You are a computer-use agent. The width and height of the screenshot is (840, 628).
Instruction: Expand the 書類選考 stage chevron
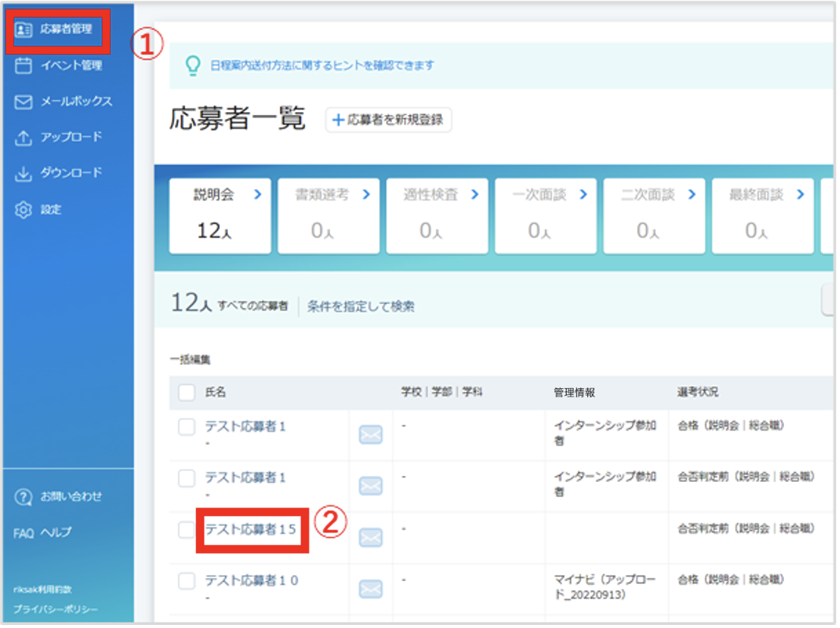pyautogui.click(x=366, y=194)
